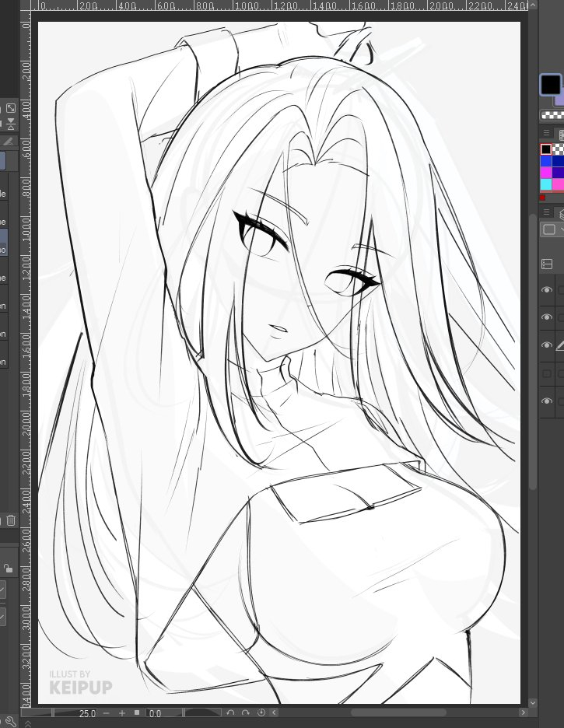Show the hidden fourth layer
This screenshot has width=564, height=728.
click(x=547, y=373)
